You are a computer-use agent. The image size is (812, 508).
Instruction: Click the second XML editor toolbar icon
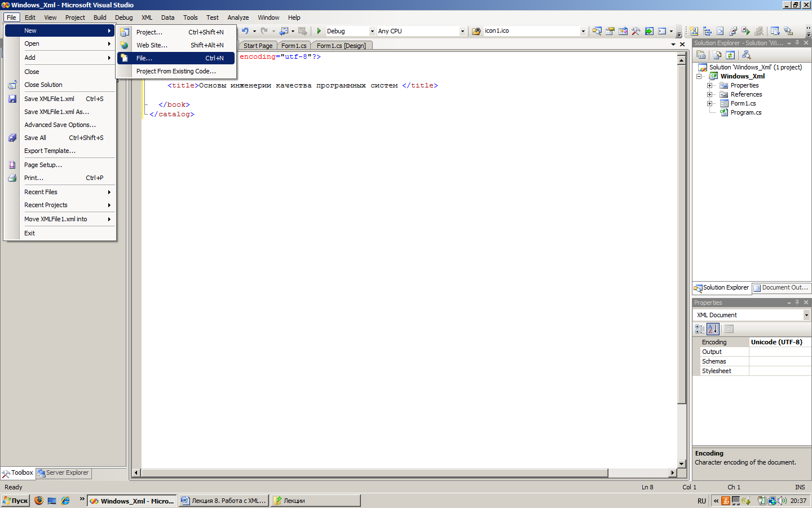click(707, 31)
